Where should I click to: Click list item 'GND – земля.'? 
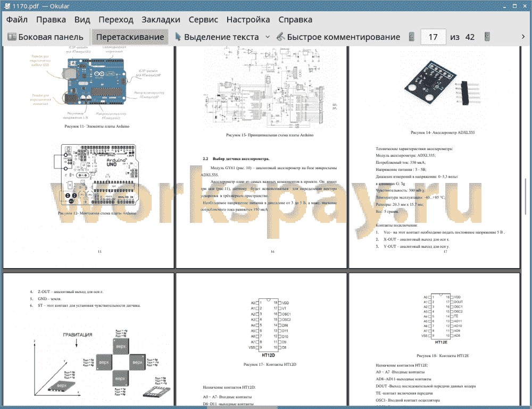tap(45, 299)
